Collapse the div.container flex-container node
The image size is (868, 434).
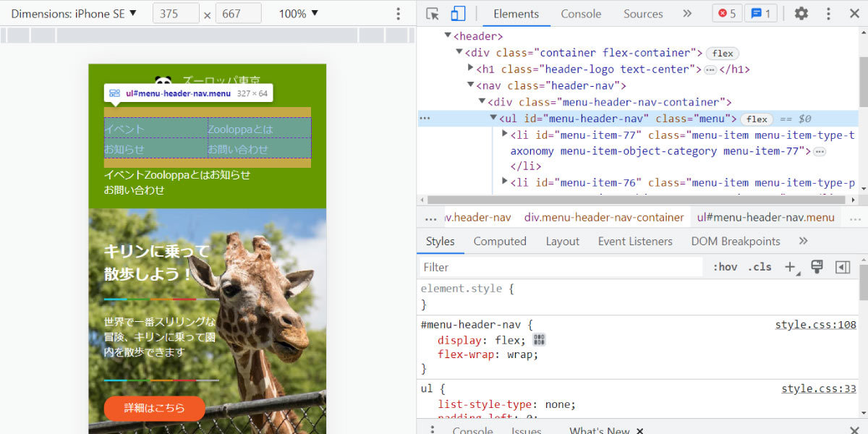tap(459, 53)
